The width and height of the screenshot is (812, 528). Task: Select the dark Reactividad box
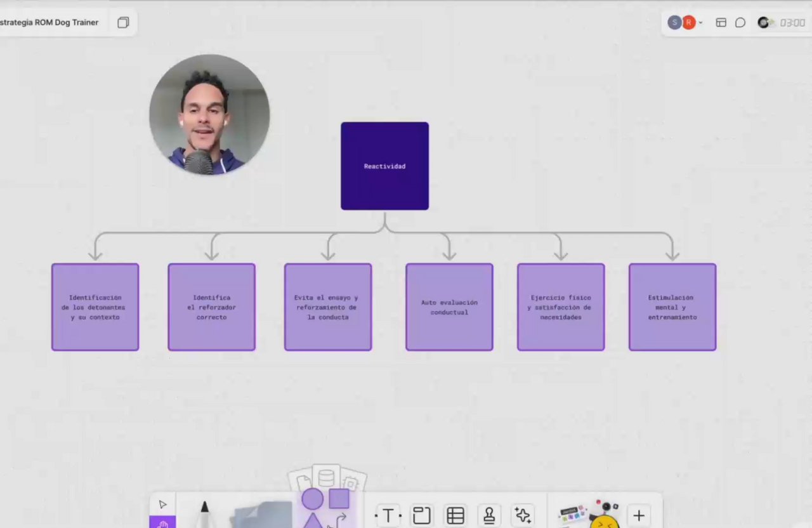point(384,166)
